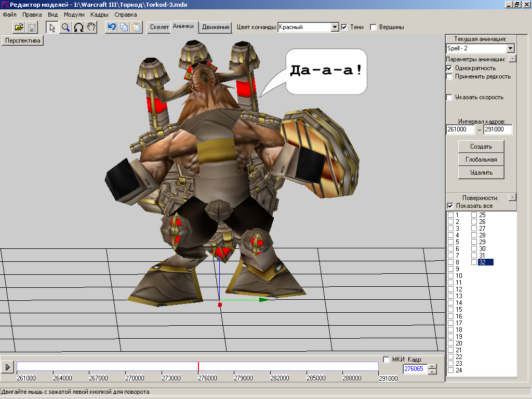Viewport: 532px width, 399px height.
Task: Increase the Кадр value with up arrow
Action: [432, 366]
